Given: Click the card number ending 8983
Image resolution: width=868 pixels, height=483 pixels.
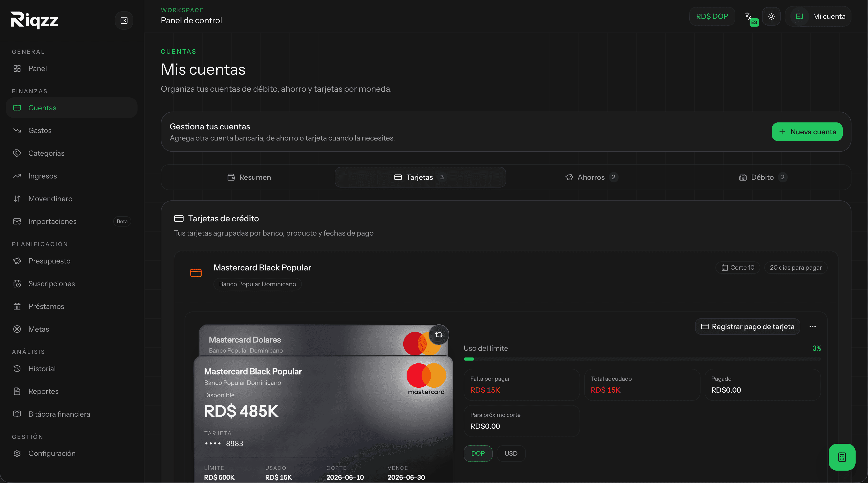Looking at the screenshot, I should coord(224,444).
